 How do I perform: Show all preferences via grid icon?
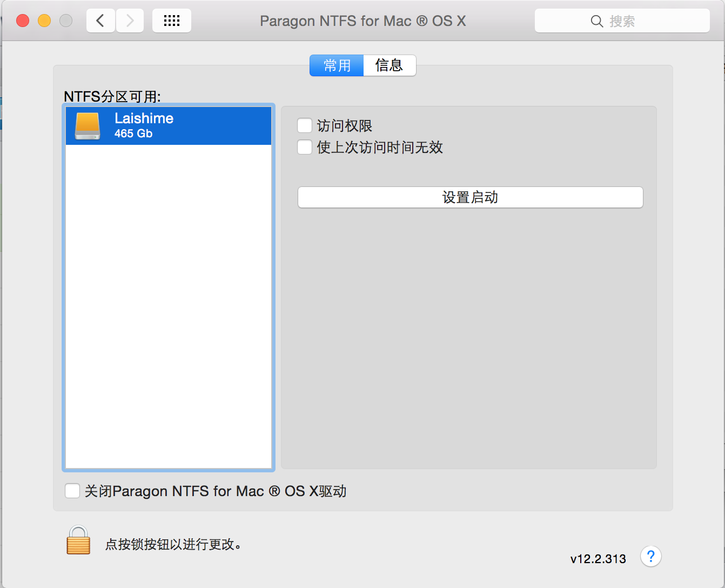(x=171, y=21)
